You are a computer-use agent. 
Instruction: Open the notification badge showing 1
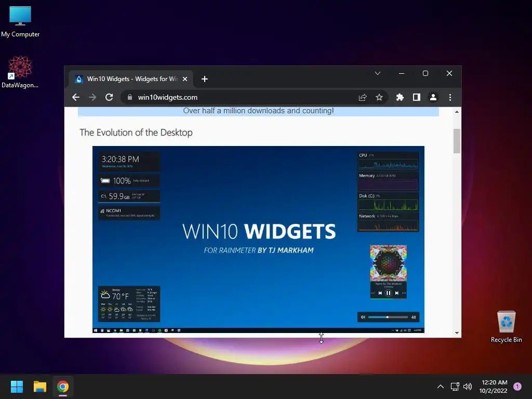pyautogui.click(x=517, y=387)
